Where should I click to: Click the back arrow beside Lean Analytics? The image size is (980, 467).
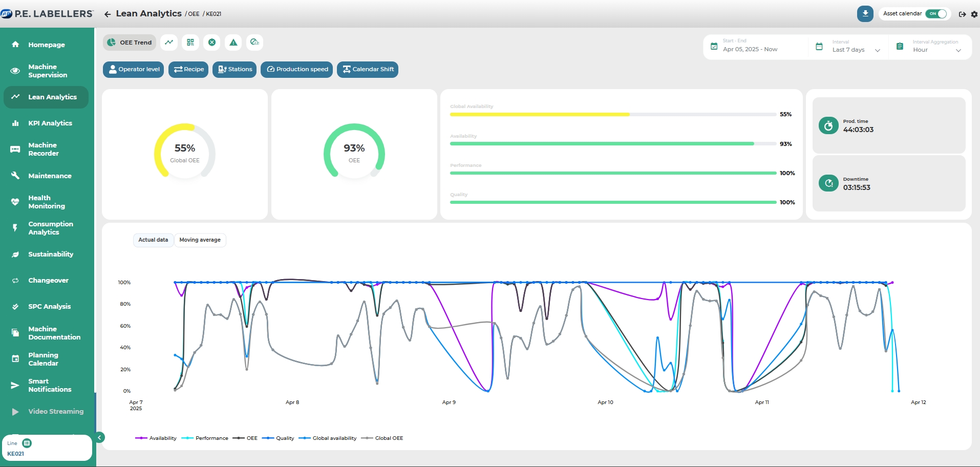click(x=108, y=14)
